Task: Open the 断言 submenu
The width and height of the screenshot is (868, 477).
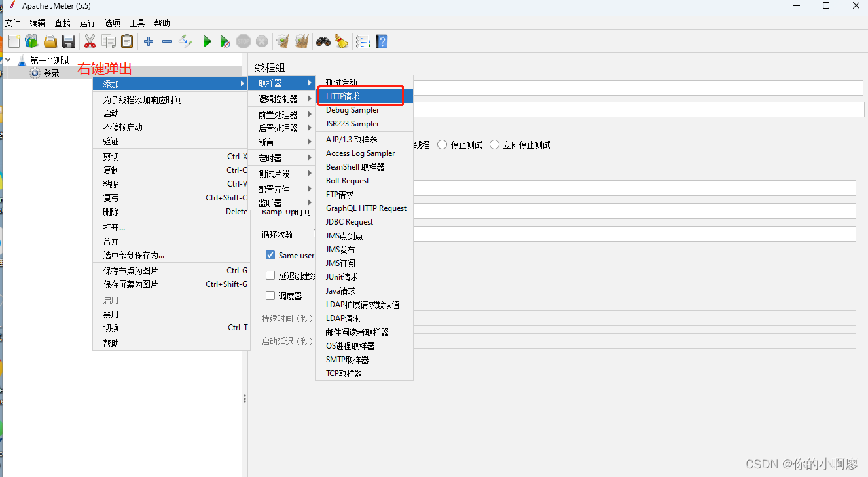Action: [x=281, y=142]
